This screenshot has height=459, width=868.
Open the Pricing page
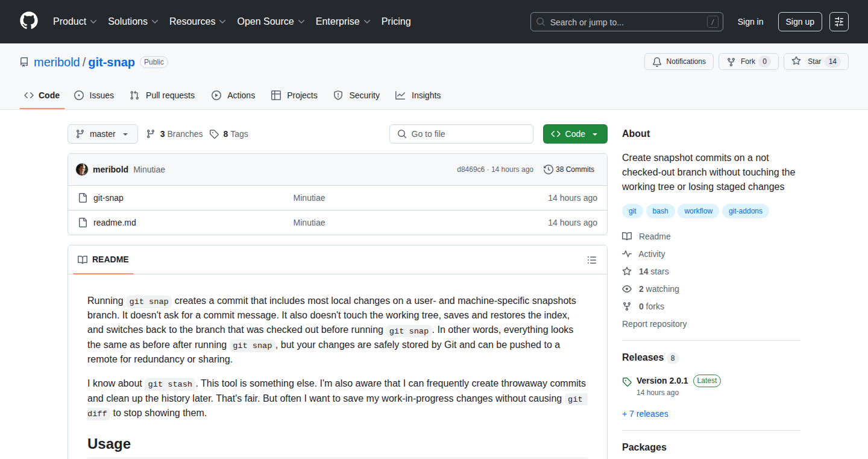click(x=396, y=22)
